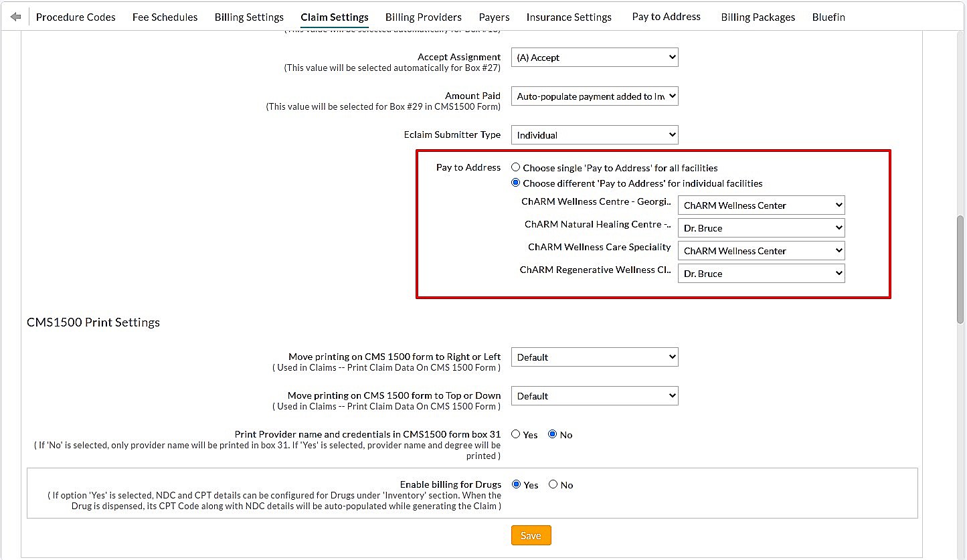This screenshot has width=967, height=560.
Task: Click the back arrow navigation icon
Action: coord(15,17)
